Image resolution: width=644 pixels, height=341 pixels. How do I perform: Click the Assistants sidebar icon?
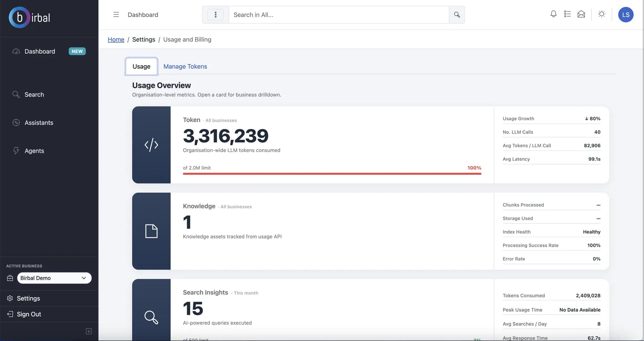pos(16,123)
